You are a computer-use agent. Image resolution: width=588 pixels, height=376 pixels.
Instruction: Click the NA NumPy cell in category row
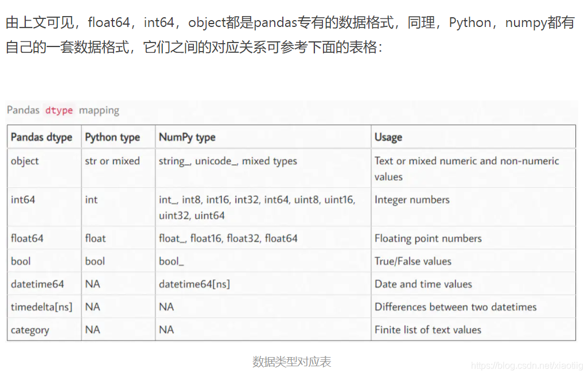pyautogui.click(x=263, y=329)
